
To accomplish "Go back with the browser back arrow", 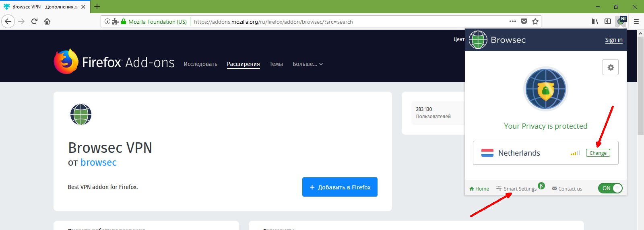I will pyautogui.click(x=8, y=21).
